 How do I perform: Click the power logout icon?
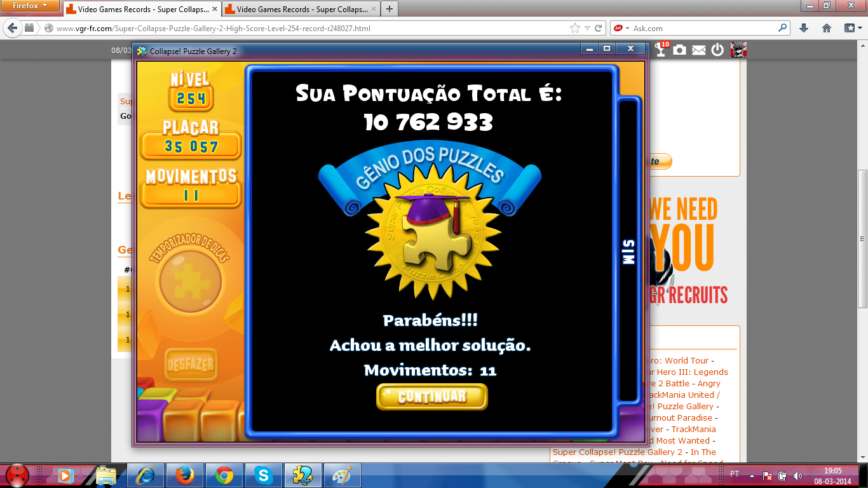(717, 50)
